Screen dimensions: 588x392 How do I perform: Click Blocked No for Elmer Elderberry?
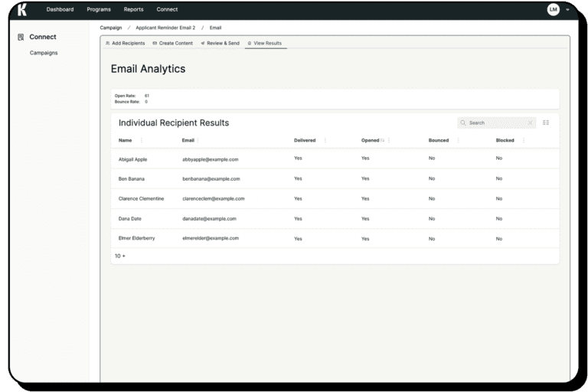click(x=498, y=239)
